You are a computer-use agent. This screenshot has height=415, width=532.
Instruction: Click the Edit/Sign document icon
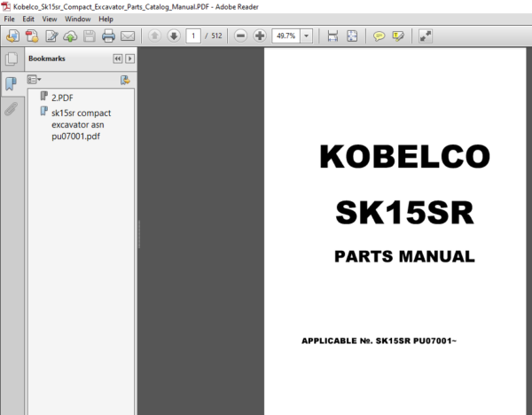(51, 36)
